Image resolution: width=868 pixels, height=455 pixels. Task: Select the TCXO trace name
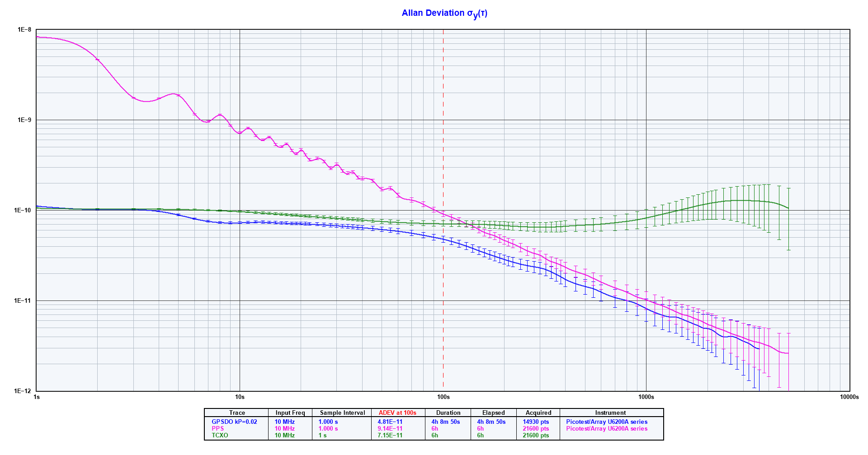click(x=220, y=436)
